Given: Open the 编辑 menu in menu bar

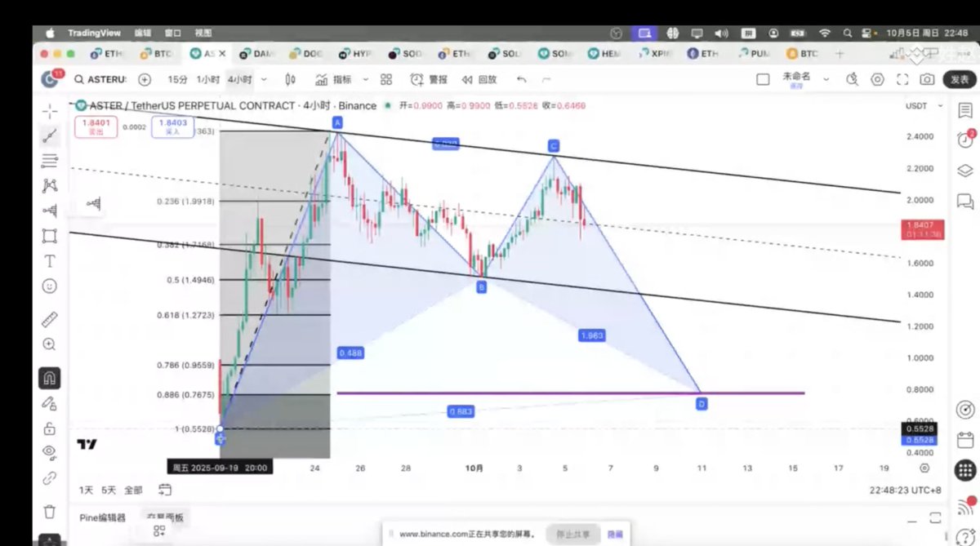Looking at the screenshot, I should pos(142,33).
